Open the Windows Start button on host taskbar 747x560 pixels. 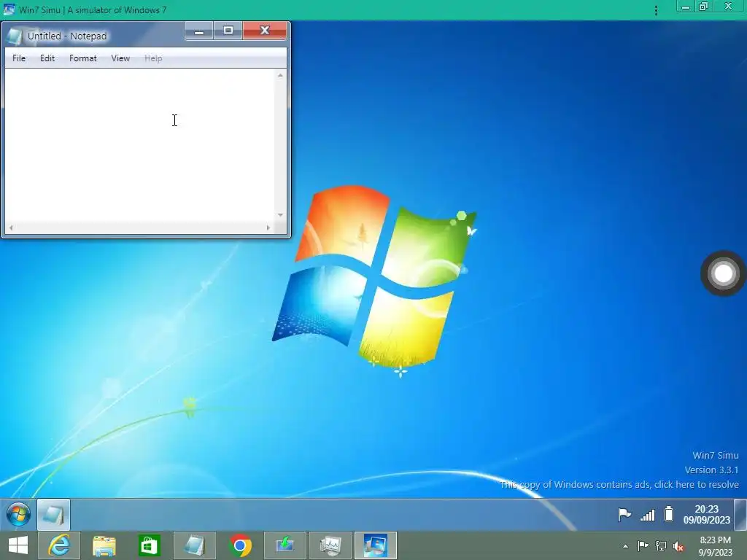[x=18, y=545]
